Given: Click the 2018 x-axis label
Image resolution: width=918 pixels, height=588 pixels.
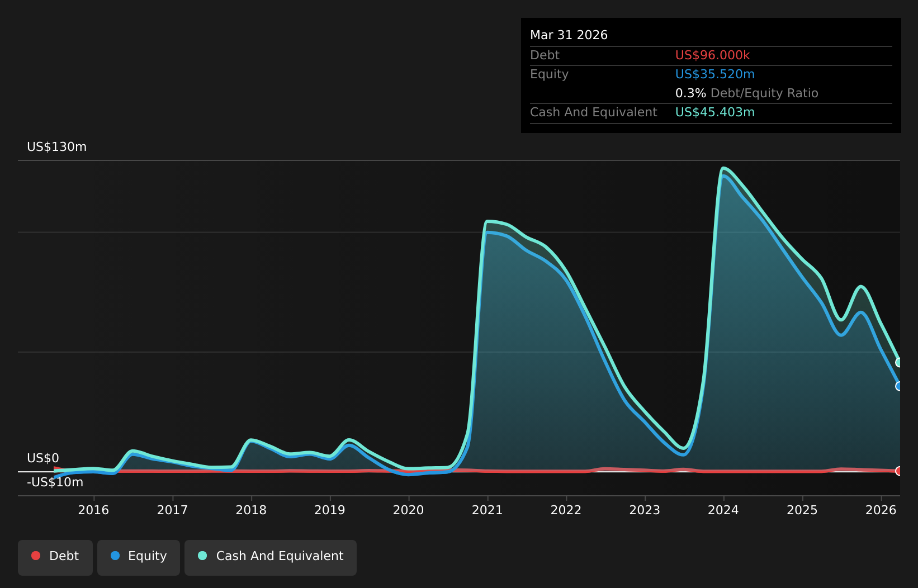Looking at the screenshot, I should [x=251, y=510].
